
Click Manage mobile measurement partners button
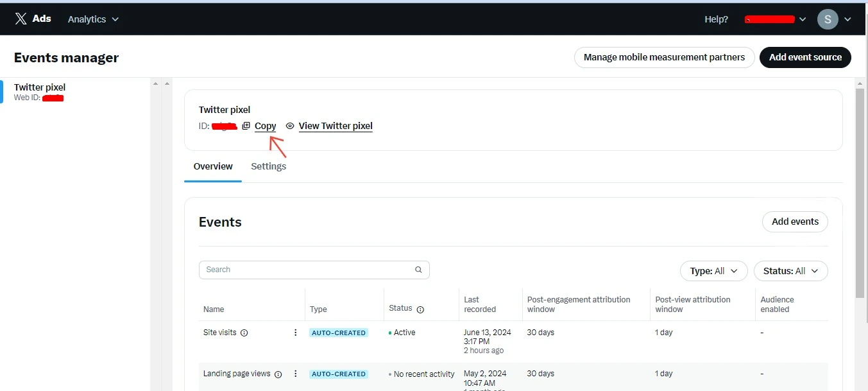[664, 57]
